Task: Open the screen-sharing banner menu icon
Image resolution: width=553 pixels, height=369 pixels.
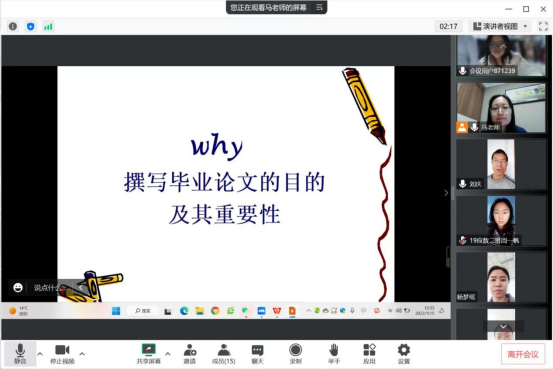Action: [319, 7]
